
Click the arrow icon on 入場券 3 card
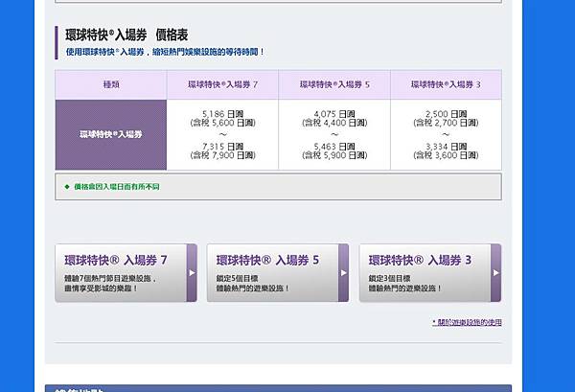tap(495, 273)
